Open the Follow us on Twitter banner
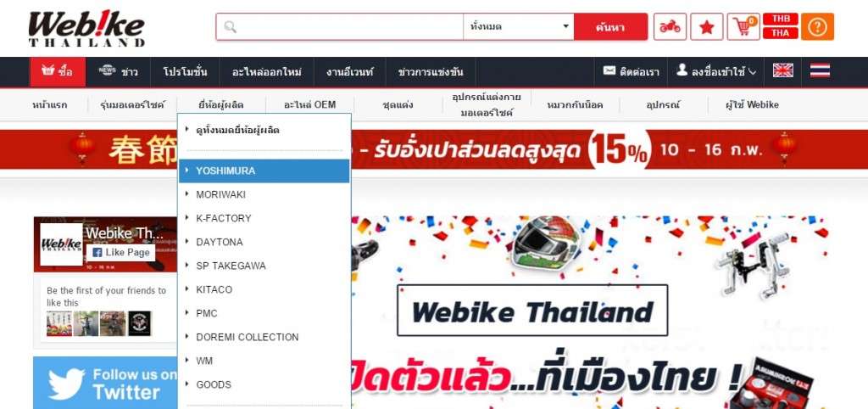 point(105,383)
